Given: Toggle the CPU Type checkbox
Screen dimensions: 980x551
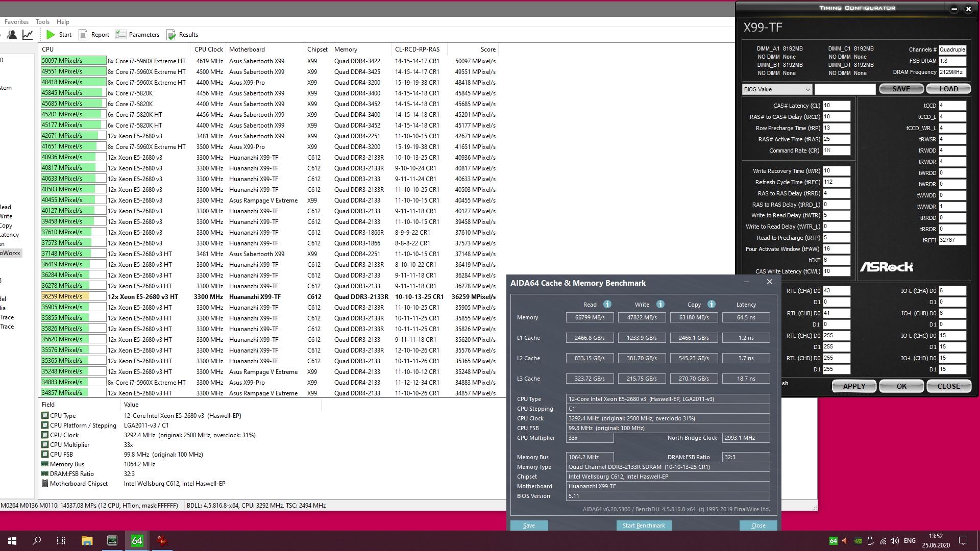Looking at the screenshot, I should click(45, 416).
